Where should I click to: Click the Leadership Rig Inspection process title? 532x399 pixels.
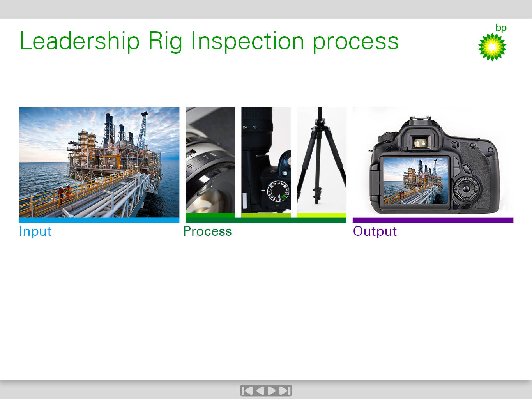click(x=209, y=41)
